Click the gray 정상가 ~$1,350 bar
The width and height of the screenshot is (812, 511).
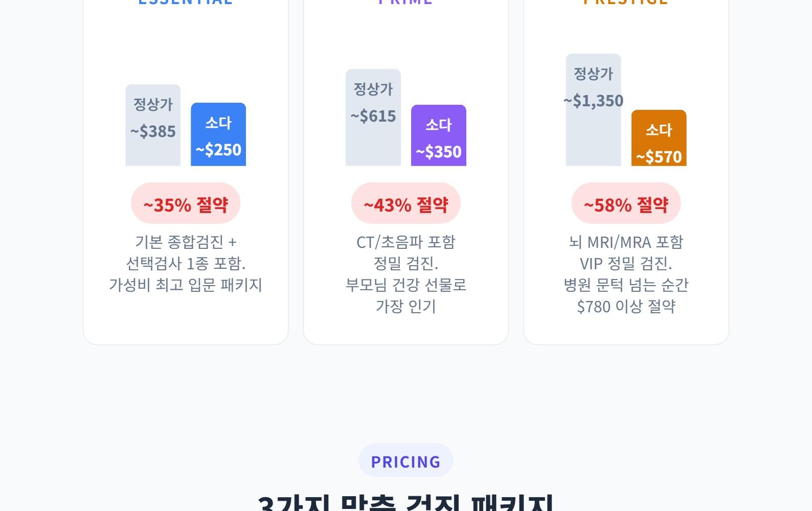pyautogui.click(x=593, y=110)
